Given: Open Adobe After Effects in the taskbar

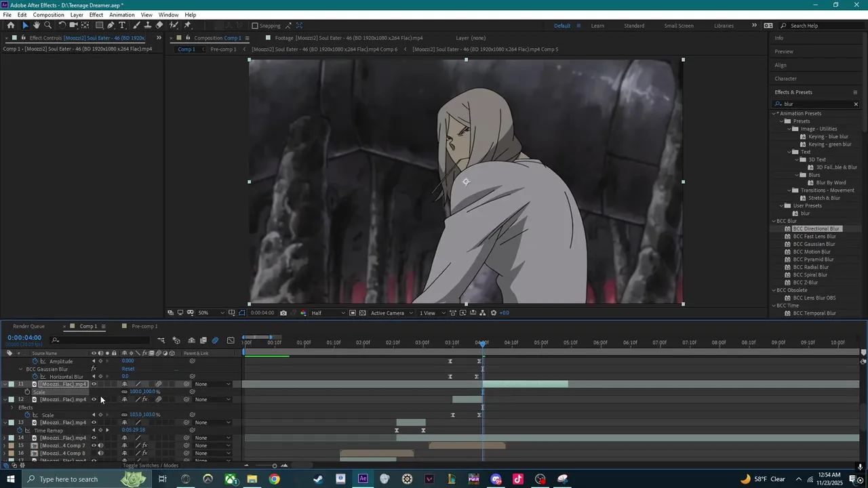Looking at the screenshot, I should pyautogui.click(x=363, y=479).
